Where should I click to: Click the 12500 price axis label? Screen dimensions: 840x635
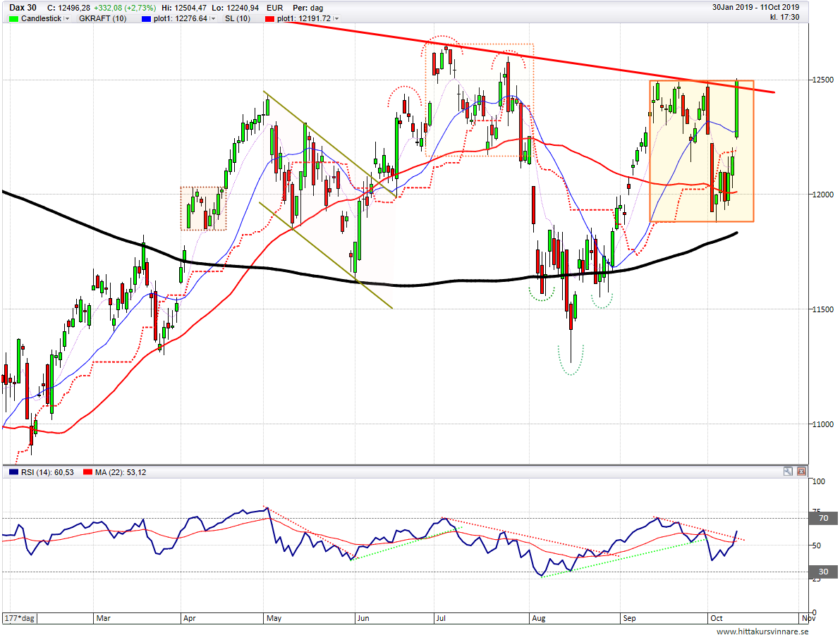(823, 80)
